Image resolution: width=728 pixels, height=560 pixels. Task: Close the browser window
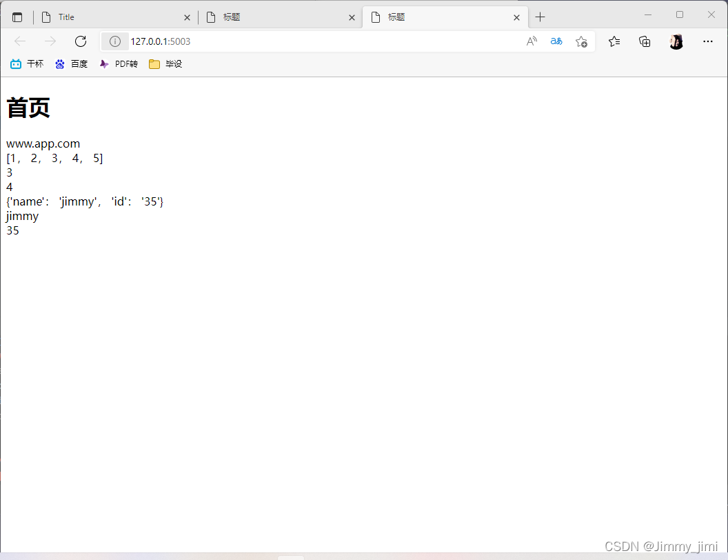pyautogui.click(x=711, y=15)
